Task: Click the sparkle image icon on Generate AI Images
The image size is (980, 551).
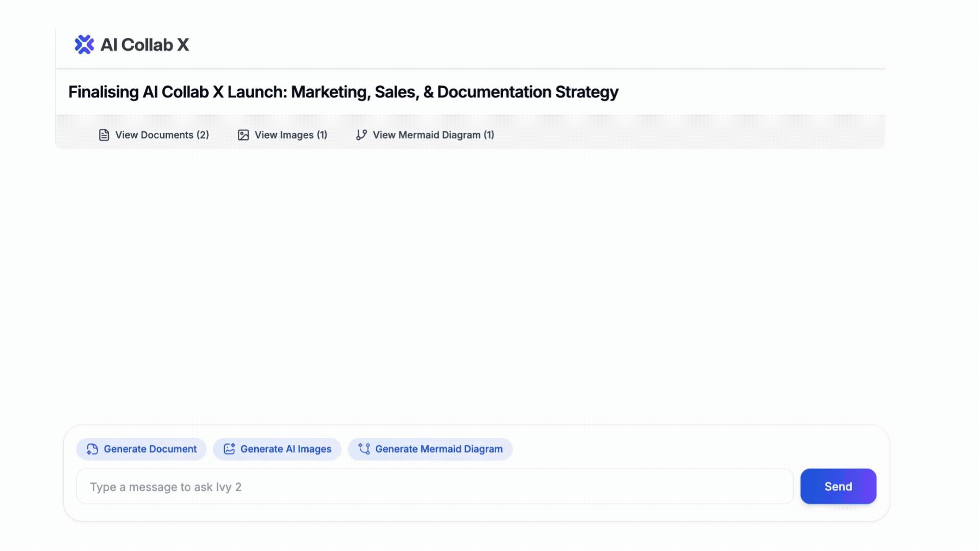Action: (x=229, y=449)
